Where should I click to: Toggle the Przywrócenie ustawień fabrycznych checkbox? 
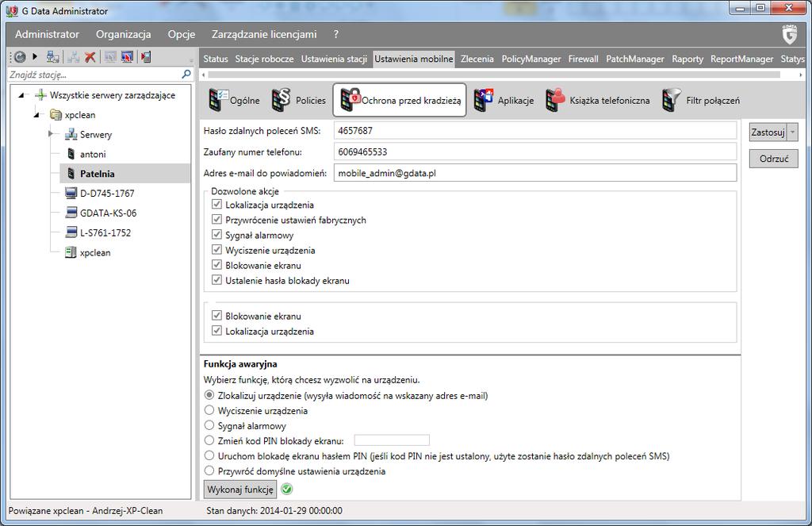coord(216,220)
